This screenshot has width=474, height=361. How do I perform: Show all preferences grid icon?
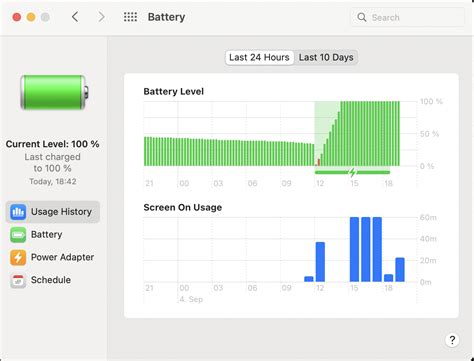coord(130,17)
